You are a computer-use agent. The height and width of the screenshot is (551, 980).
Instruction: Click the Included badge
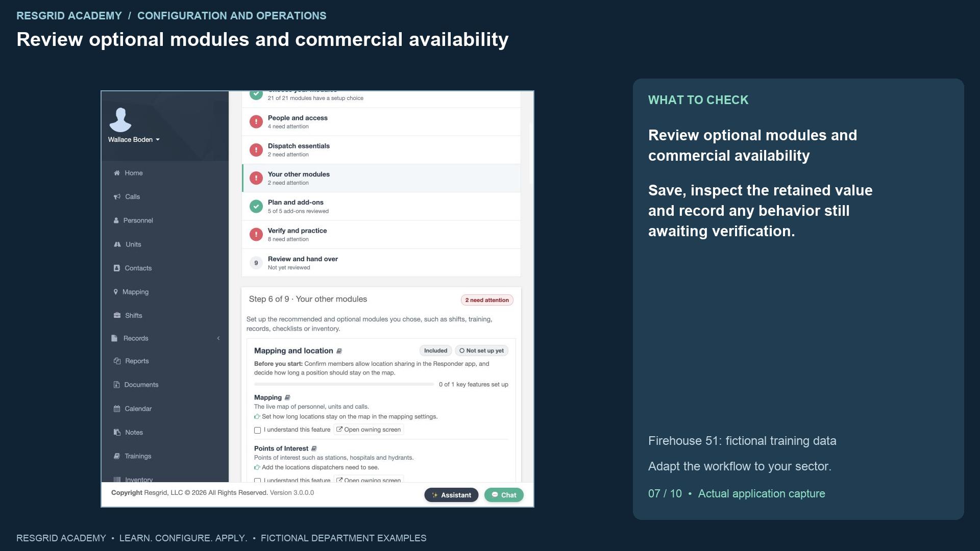coord(435,350)
